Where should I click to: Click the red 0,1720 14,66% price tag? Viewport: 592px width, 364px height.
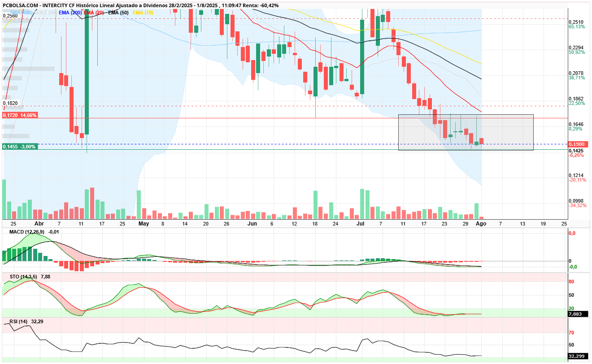click(20, 115)
